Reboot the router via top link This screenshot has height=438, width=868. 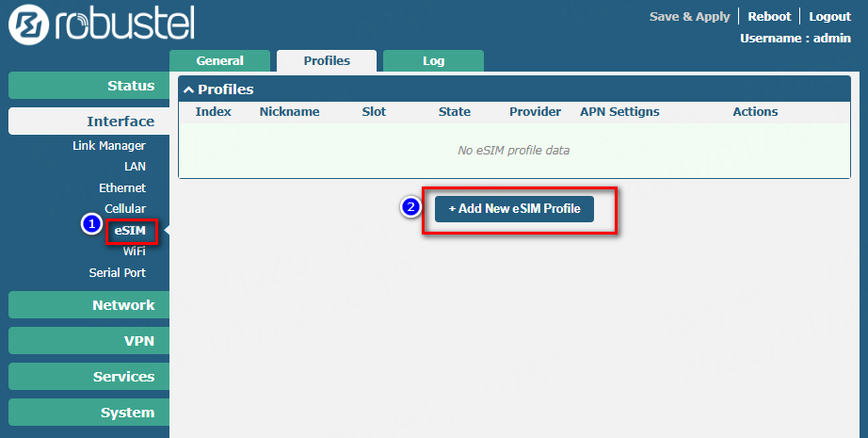click(x=769, y=16)
